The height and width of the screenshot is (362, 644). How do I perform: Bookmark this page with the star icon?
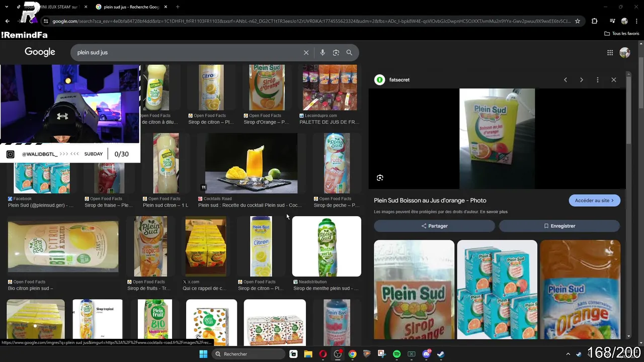(x=578, y=21)
